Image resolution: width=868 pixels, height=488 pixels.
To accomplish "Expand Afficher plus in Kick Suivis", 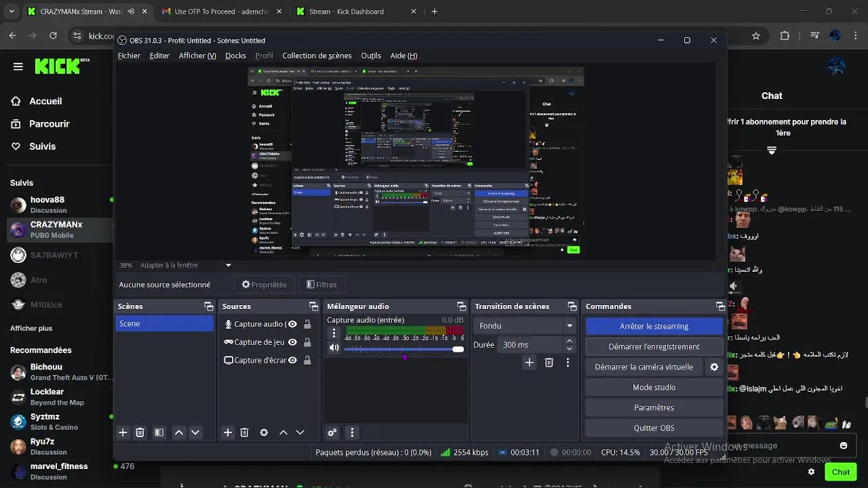I will coord(31,328).
